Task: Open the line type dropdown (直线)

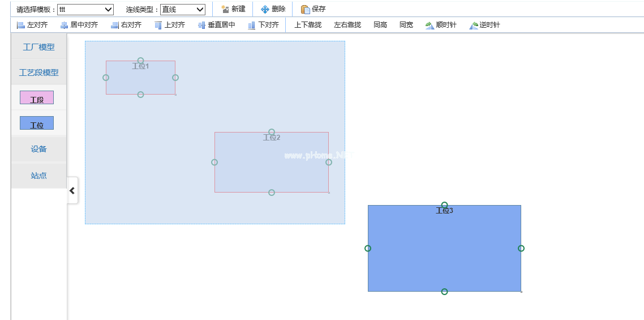Action: pyautogui.click(x=182, y=10)
